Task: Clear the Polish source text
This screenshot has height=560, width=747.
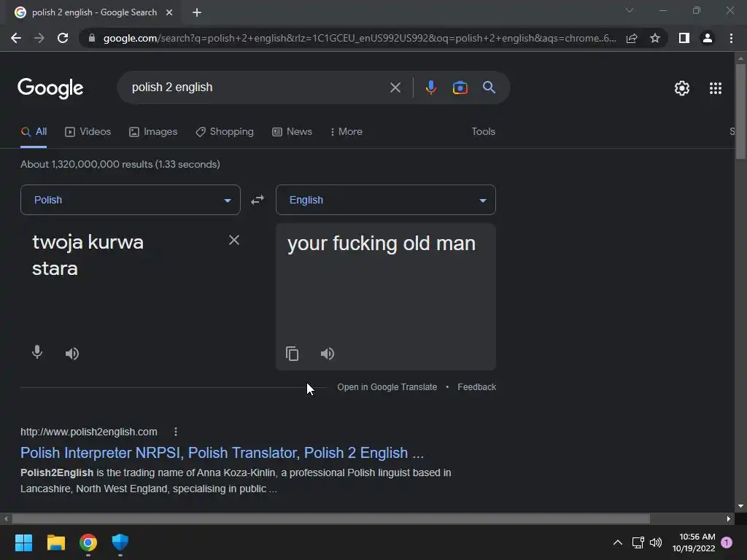Action: [x=234, y=240]
